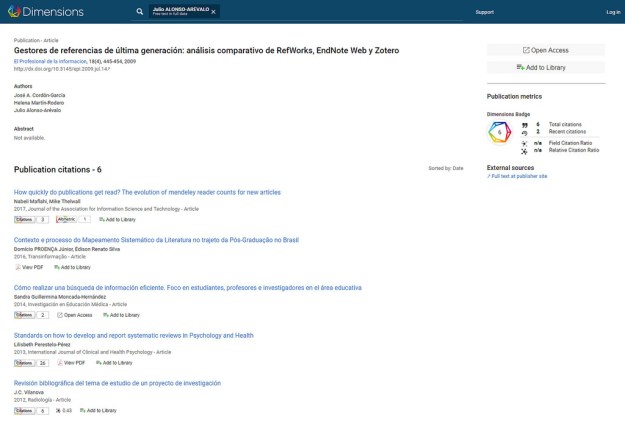Remove the Julio ALONSO-ARÉVALO search filter
Viewport: 625px width, 426px height.
213,12
